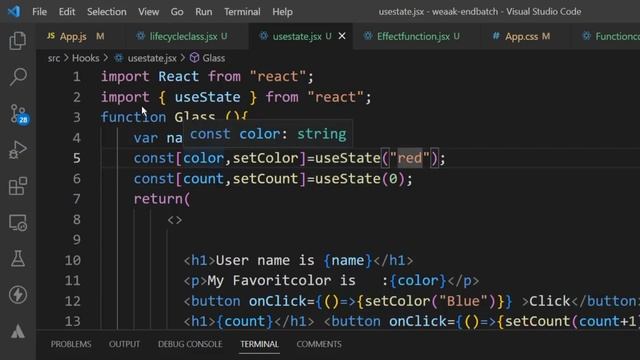
Task: Open the Edit menu
Action: point(67,11)
